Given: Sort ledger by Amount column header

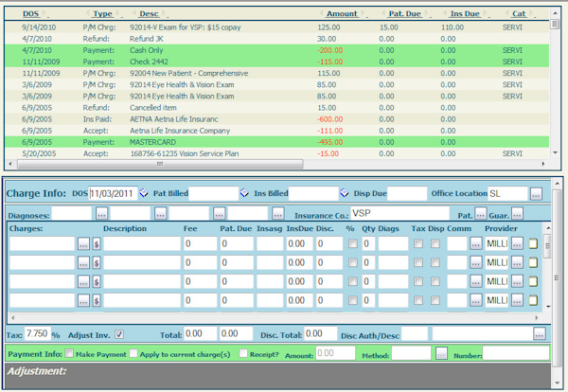Looking at the screenshot, I should 342,14.
